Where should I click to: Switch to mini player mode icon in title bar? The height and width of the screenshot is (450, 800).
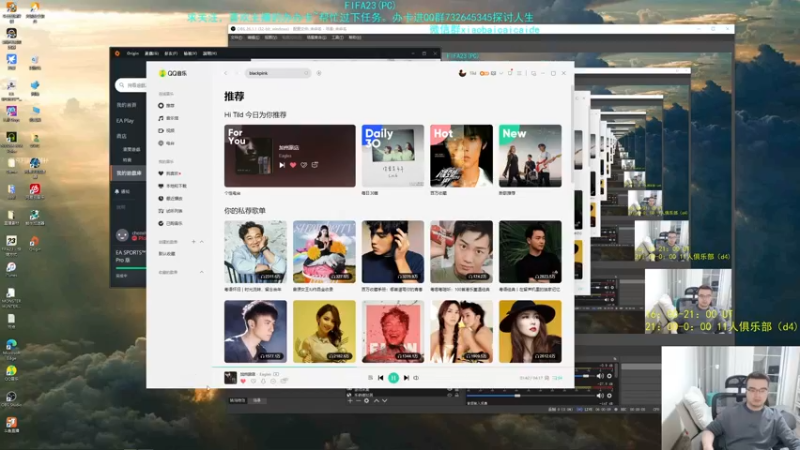(x=534, y=73)
